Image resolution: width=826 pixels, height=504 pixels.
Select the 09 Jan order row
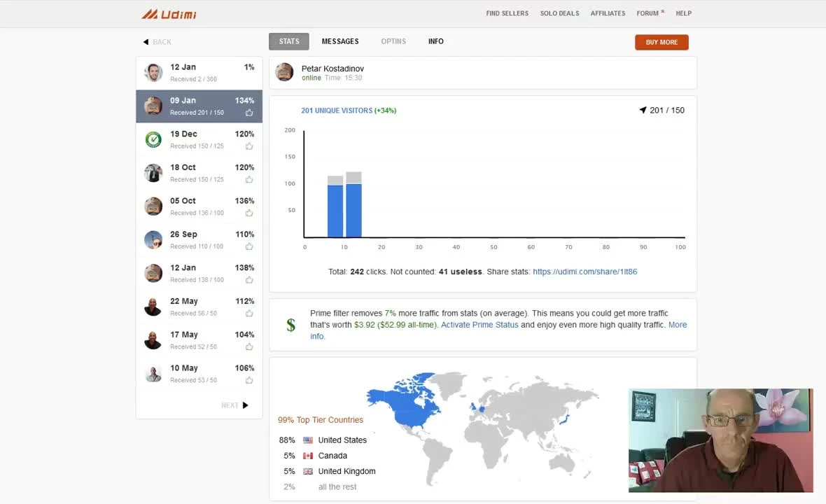click(199, 106)
